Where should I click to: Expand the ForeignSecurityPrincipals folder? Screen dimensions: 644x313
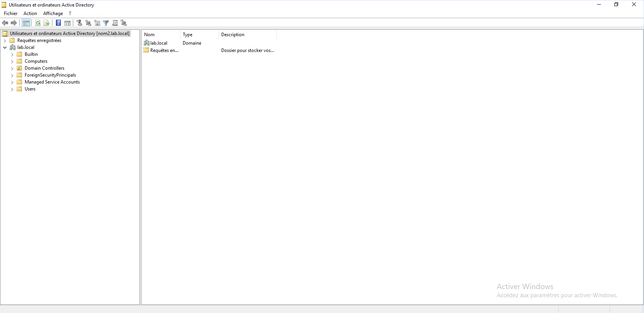[12, 75]
